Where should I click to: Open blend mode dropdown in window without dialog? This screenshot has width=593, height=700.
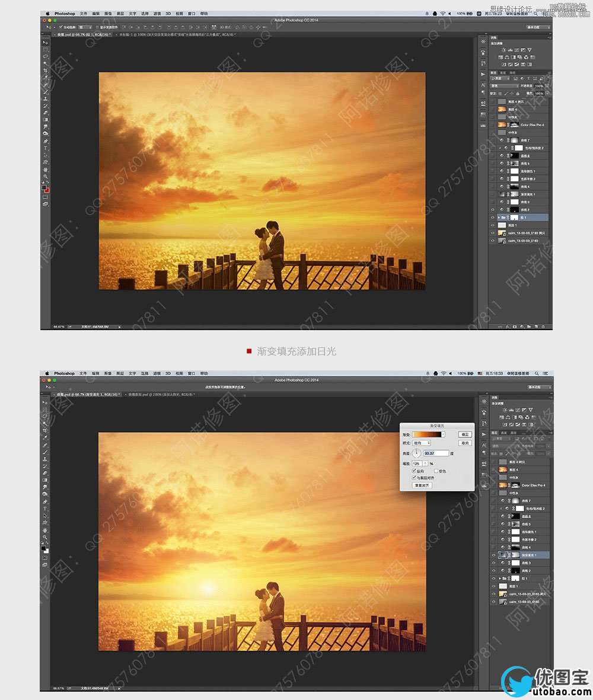(x=505, y=86)
